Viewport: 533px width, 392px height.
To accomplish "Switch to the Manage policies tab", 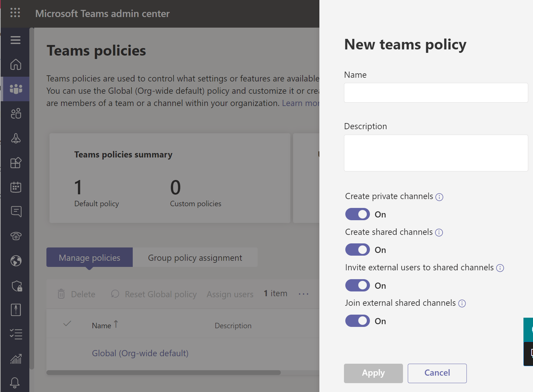I will tap(89, 257).
